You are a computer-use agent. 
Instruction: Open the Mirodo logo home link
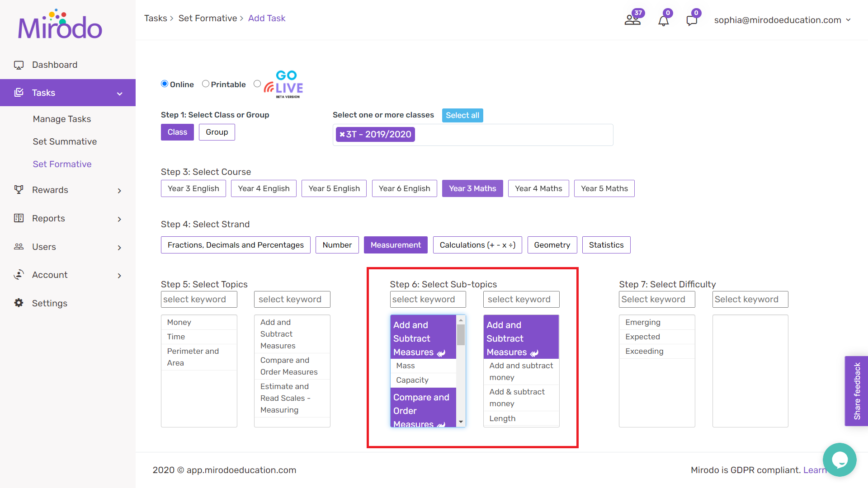click(60, 24)
